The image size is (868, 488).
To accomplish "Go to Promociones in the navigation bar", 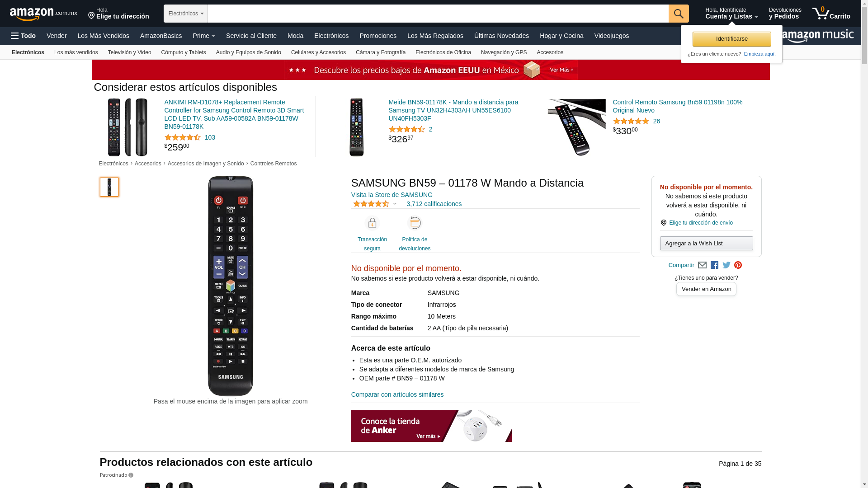I will click(378, 36).
